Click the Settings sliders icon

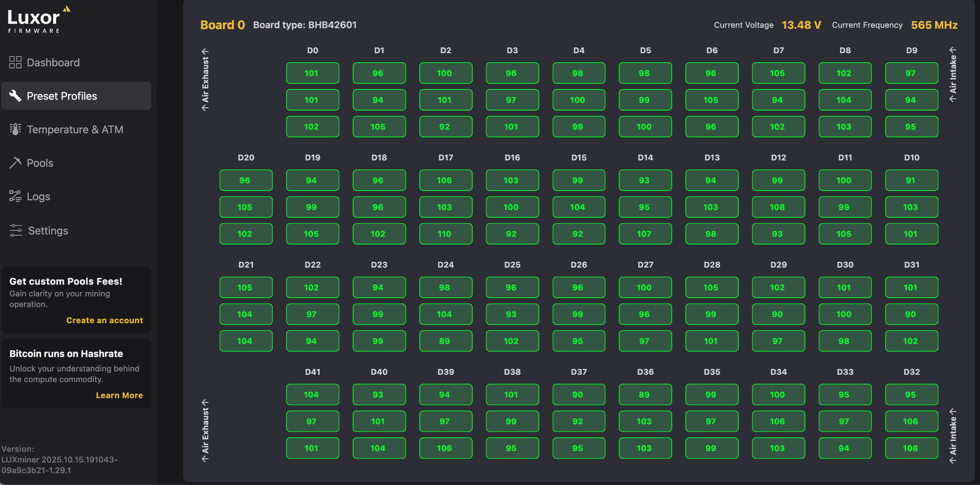tap(16, 231)
